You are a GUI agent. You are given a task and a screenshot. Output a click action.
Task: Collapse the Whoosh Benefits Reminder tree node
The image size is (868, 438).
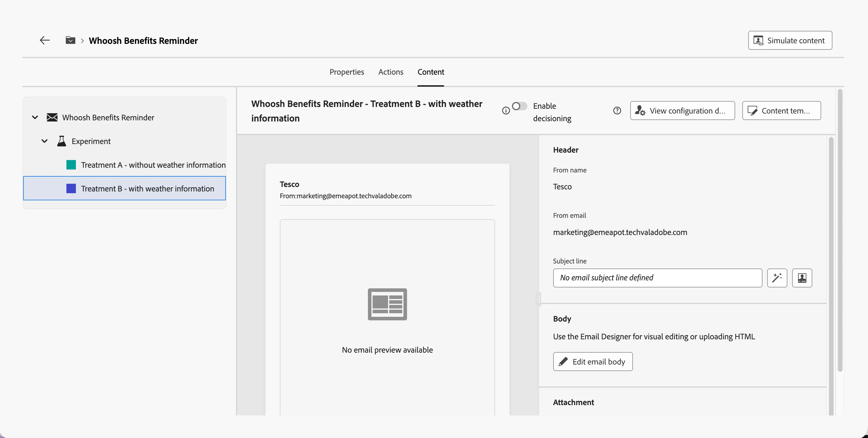pyautogui.click(x=35, y=117)
